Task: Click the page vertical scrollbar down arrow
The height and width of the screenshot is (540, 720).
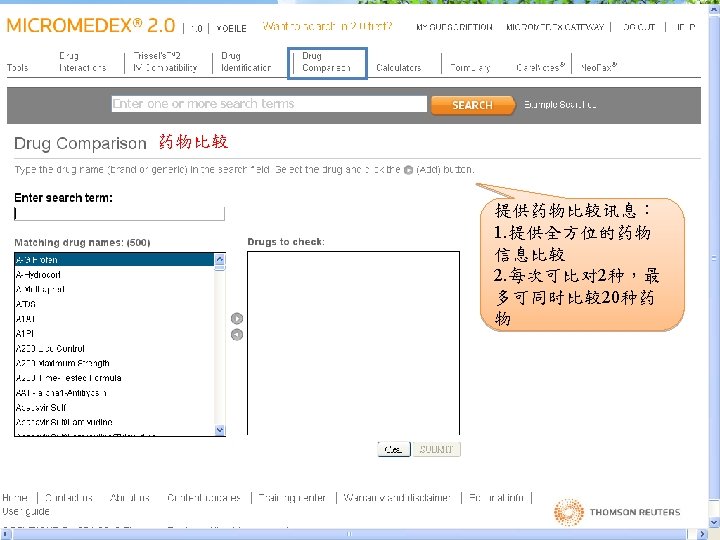Action: pyautogui.click(x=714, y=523)
